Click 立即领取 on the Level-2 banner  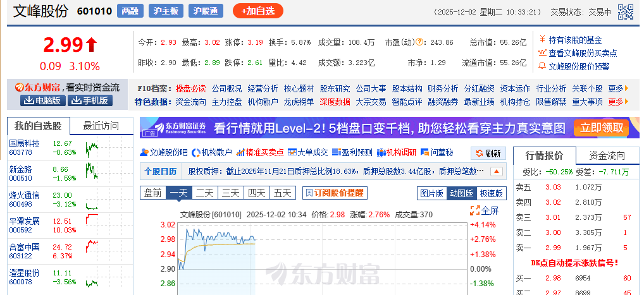tap(601, 128)
